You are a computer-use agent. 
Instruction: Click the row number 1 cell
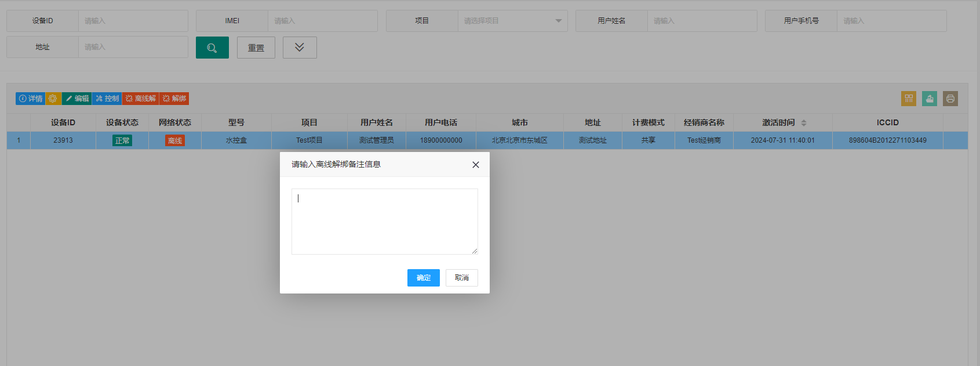[x=19, y=140]
